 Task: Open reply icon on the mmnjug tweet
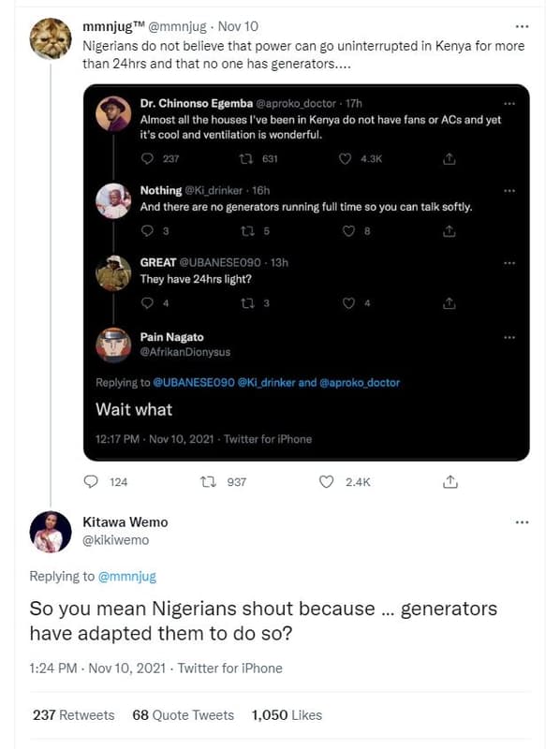tap(90, 482)
